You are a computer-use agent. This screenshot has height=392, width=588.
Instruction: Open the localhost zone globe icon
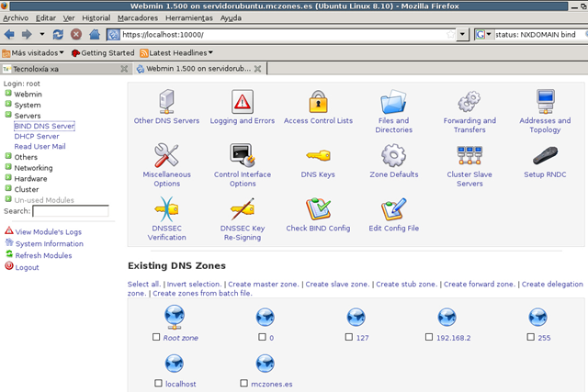175,364
